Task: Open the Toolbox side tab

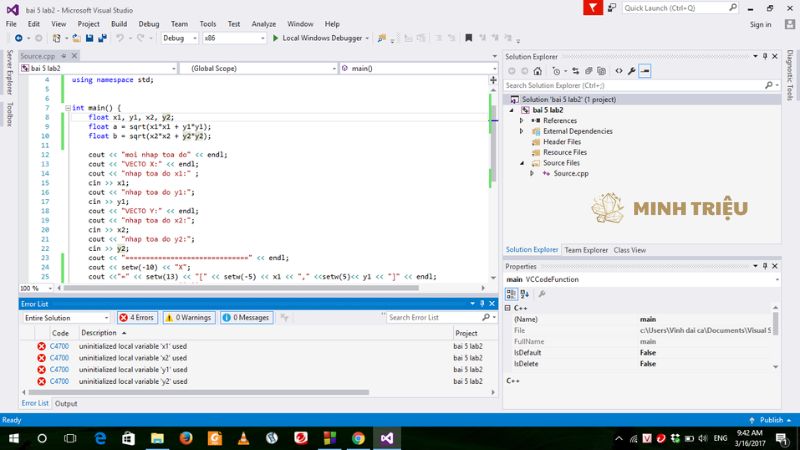Action: [9, 114]
